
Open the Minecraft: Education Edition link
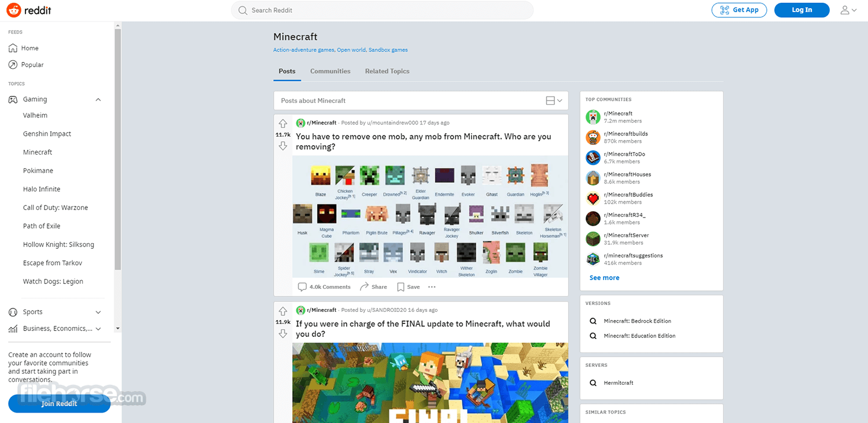(639, 336)
